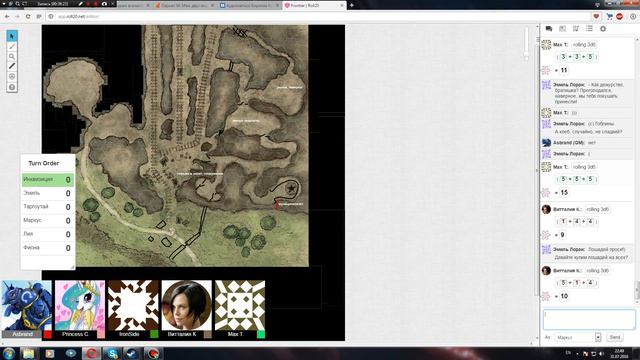Viewport: 640px width, 360px height.
Task: Open the Journal sidebar tab
Action: click(x=562, y=29)
